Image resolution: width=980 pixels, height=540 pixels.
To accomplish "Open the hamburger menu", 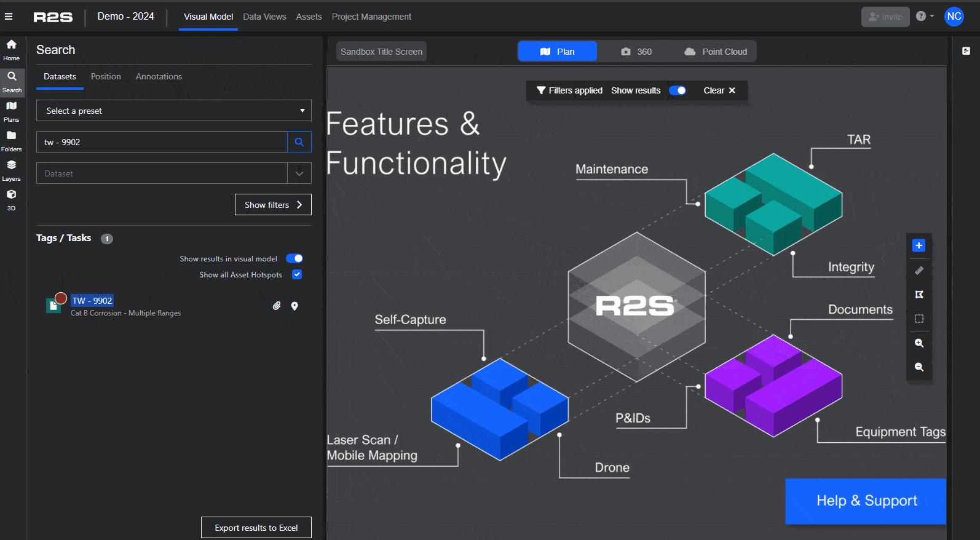I will [x=9, y=17].
